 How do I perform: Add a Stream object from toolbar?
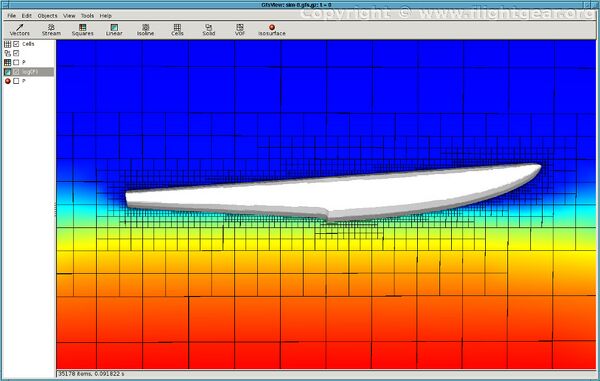[51, 30]
